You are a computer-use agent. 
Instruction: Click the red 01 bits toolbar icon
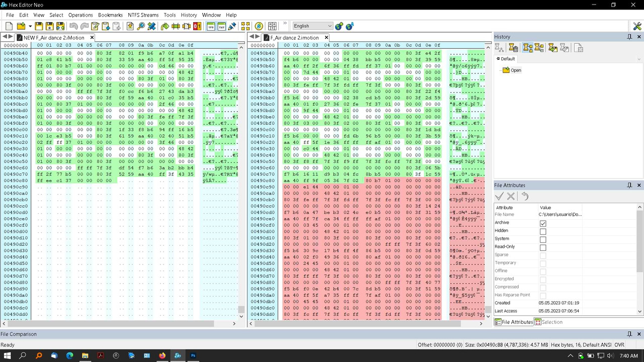(x=197, y=26)
